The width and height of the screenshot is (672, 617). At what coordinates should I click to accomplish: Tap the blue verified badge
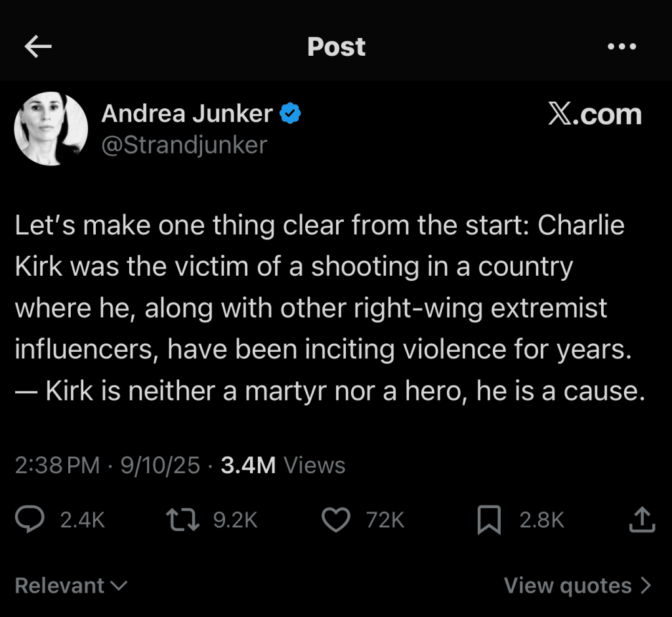coord(290,114)
